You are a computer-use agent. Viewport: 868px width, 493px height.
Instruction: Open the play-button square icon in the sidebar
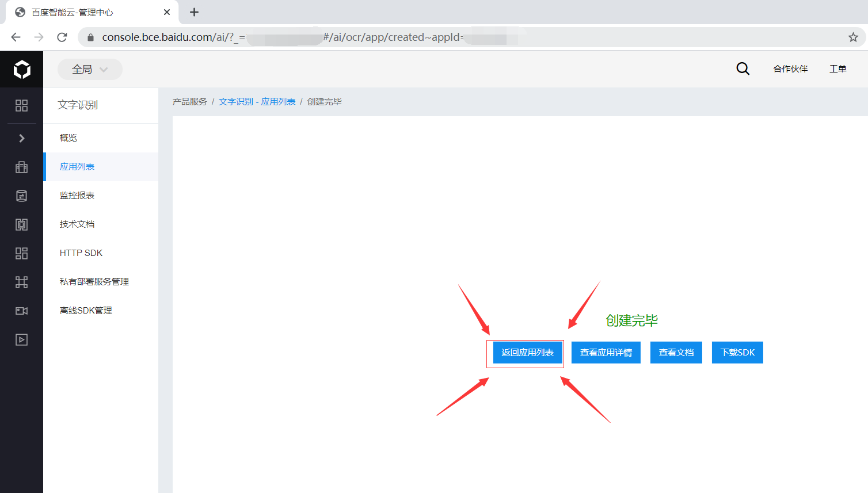[21, 339]
